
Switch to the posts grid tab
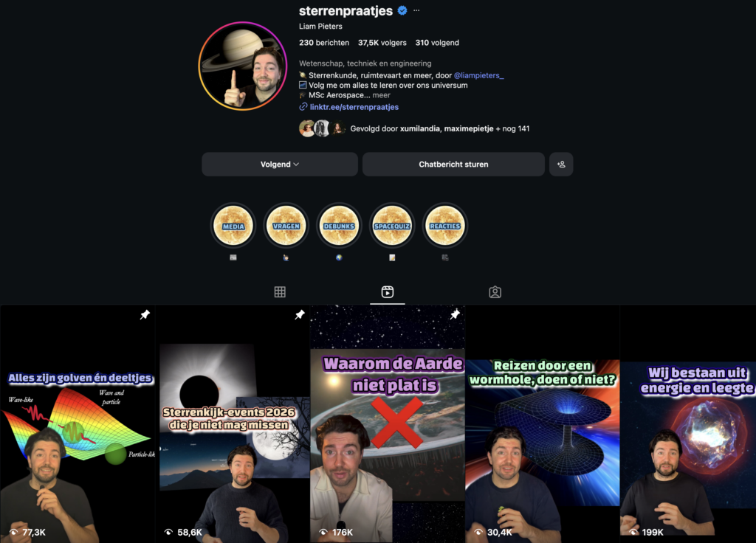[x=280, y=292]
